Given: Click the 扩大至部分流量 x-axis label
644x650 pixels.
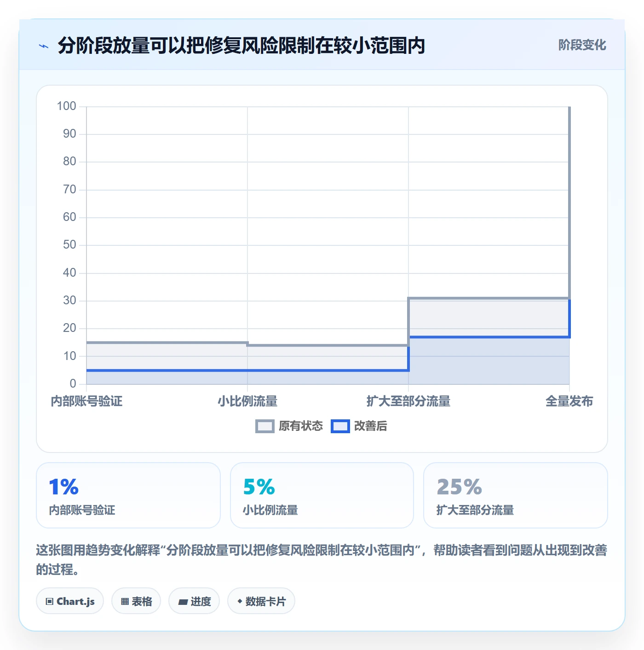Looking at the screenshot, I should pos(408,401).
